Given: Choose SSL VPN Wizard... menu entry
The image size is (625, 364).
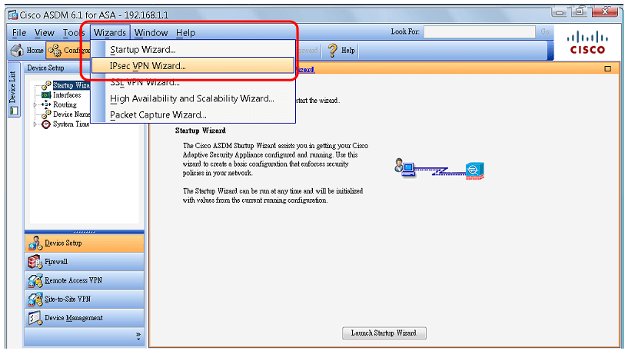Looking at the screenshot, I should click(x=193, y=82).
